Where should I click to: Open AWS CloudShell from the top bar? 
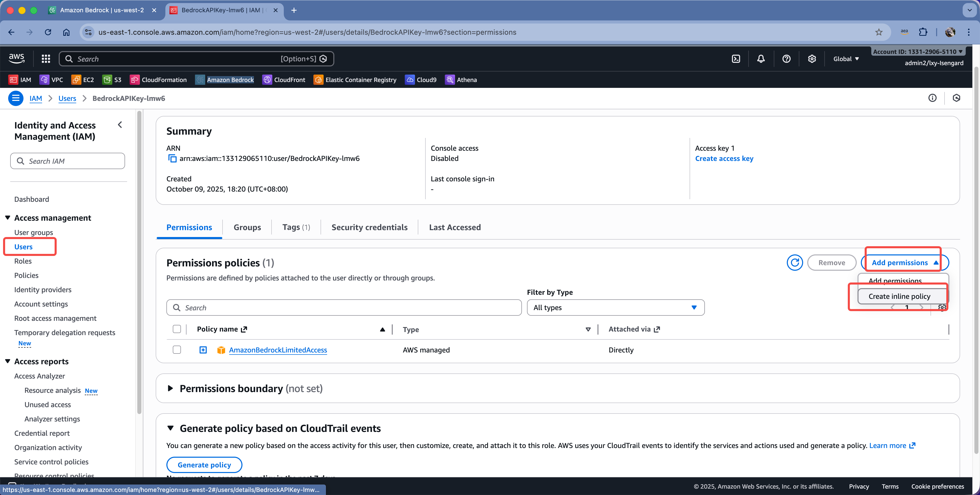[736, 59]
